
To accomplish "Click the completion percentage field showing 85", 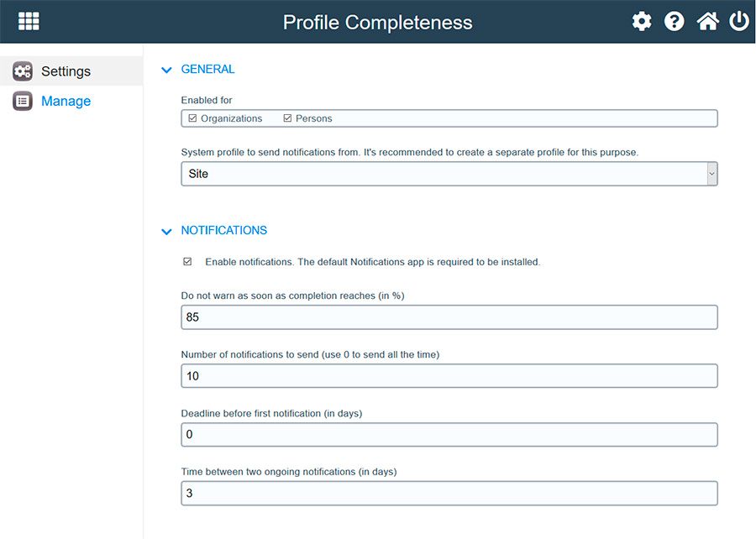I will coord(449,317).
